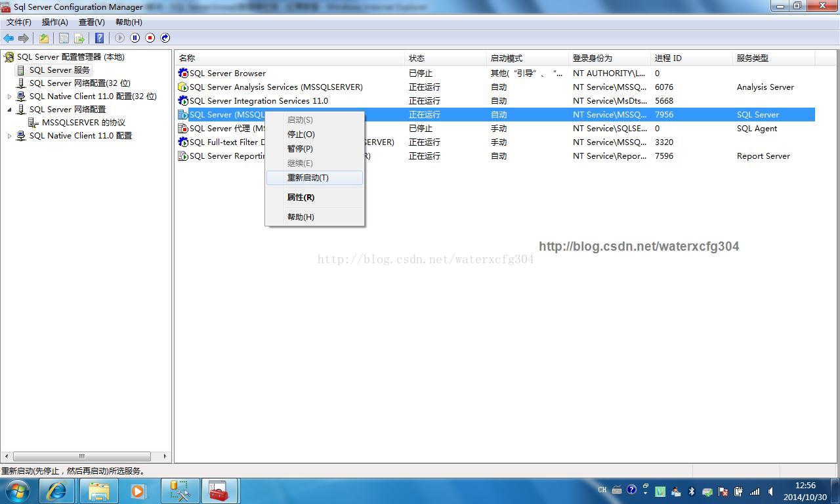The width and height of the screenshot is (840, 504).
Task: Click the blue Back arrow in toolbar
Action: [x=9, y=38]
